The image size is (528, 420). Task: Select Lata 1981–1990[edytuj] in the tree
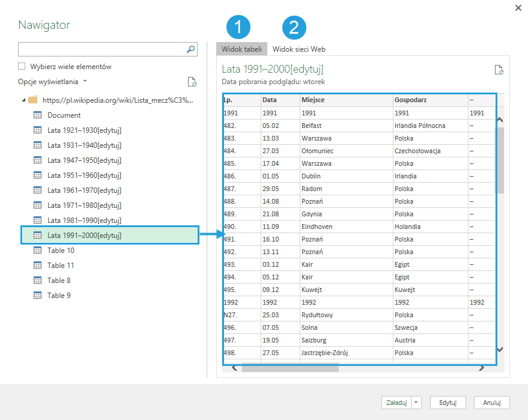tap(84, 221)
